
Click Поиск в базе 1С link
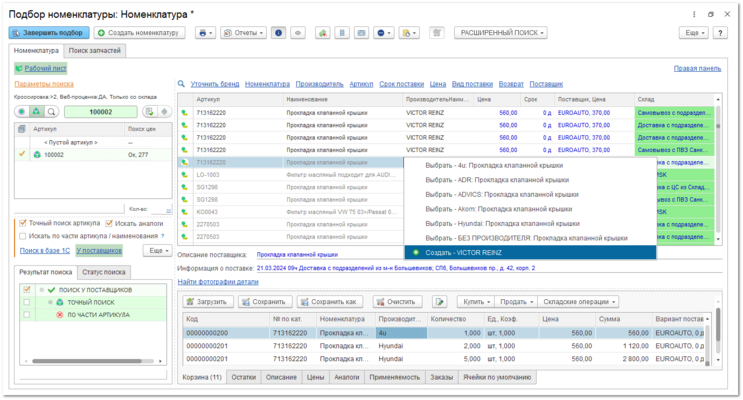point(45,250)
